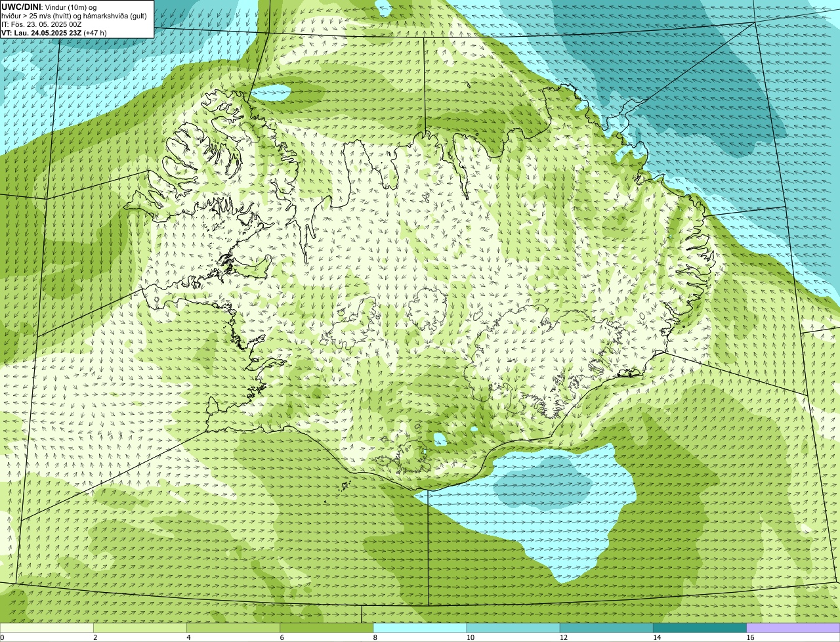Viewport: 840px width, 642px height.
Task: Click the turquoise 10–12 m/s legend swatch
Action: 513,628
